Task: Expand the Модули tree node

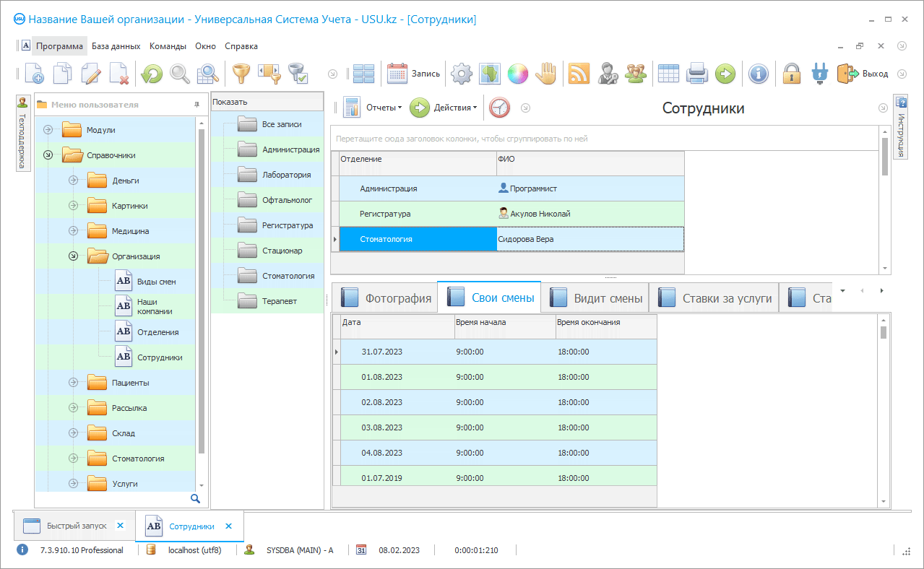Action: [48, 130]
